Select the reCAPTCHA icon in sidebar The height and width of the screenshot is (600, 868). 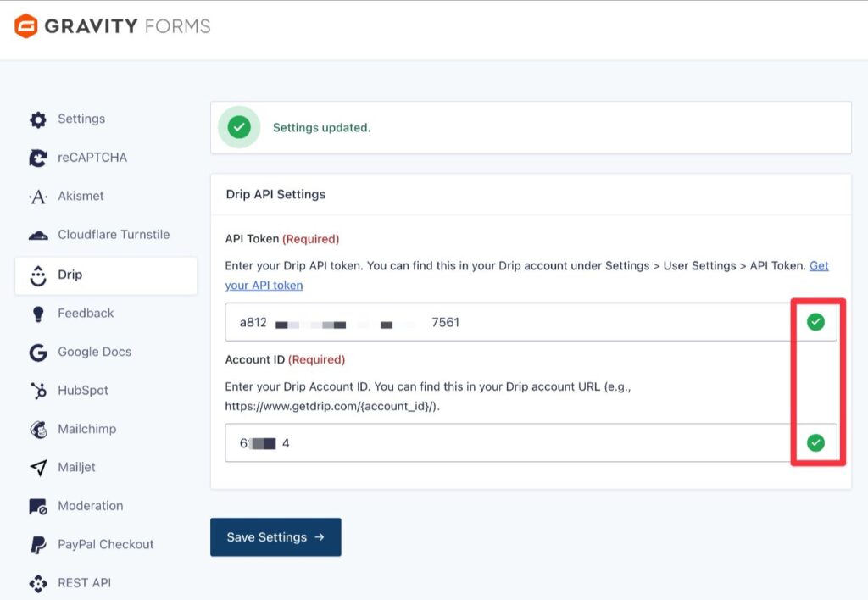pos(38,158)
